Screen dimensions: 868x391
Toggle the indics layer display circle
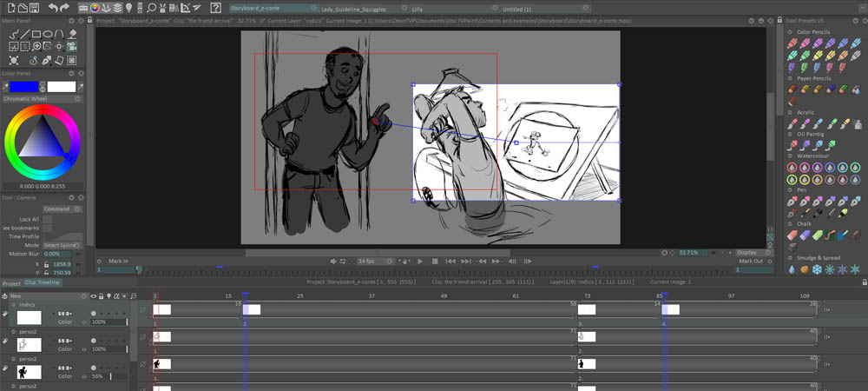coord(93,314)
